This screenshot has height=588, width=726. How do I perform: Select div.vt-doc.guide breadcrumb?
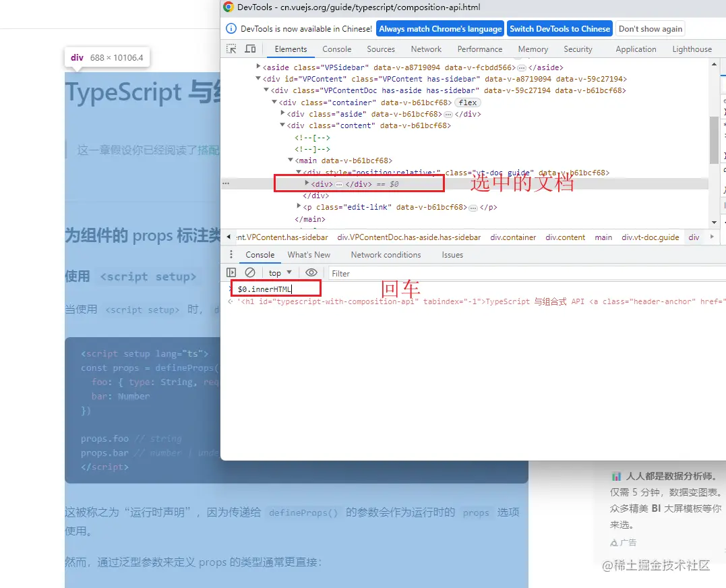650,237
